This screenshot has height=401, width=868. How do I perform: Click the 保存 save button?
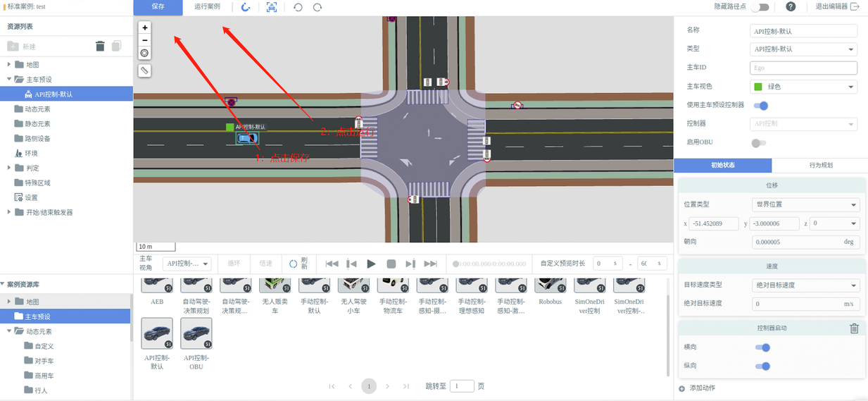[x=158, y=6]
